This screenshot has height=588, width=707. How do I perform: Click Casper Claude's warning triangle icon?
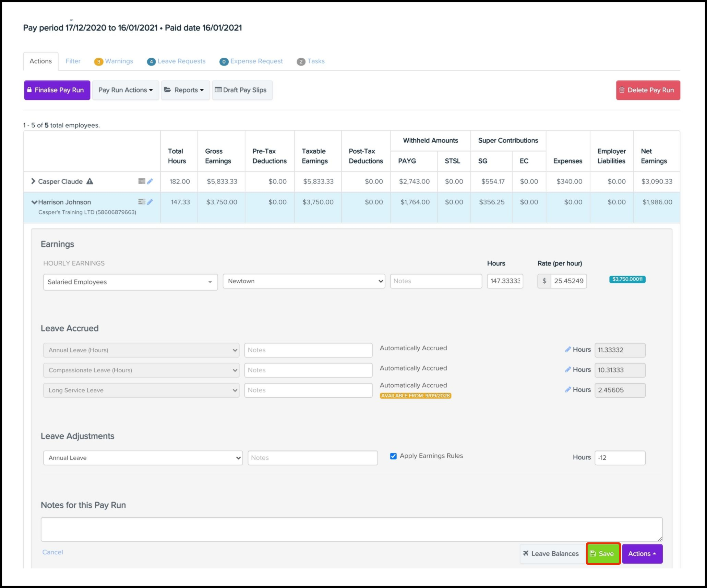pyautogui.click(x=89, y=181)
